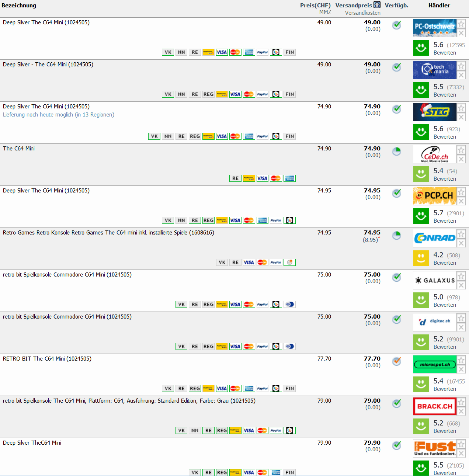Click the green smiley rating for STEG

421,132
